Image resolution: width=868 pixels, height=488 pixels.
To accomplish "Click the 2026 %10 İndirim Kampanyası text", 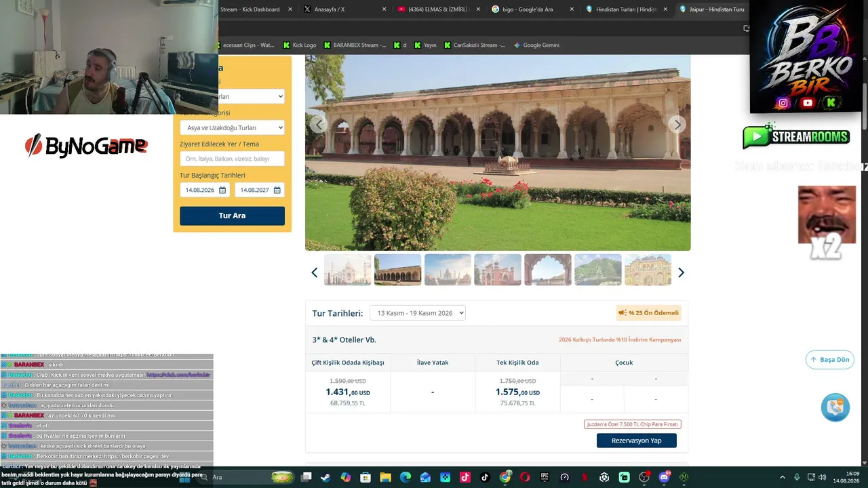I will tap(620, 340).
